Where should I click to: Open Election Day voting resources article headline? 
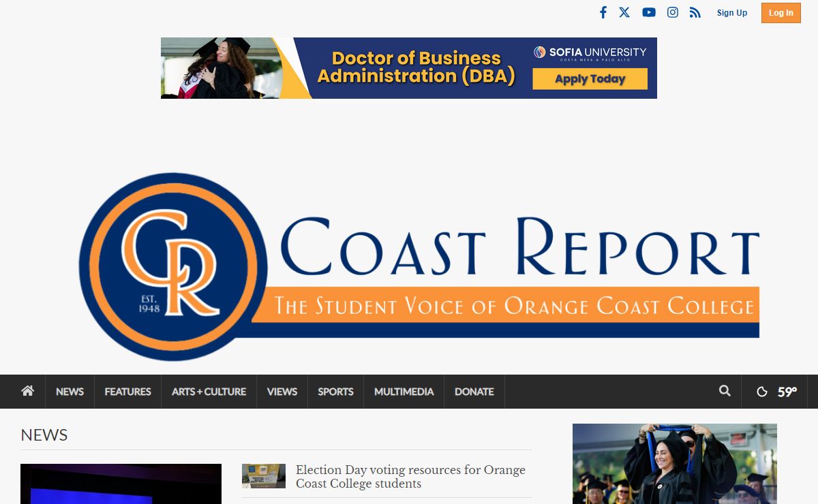pos(410,477)
